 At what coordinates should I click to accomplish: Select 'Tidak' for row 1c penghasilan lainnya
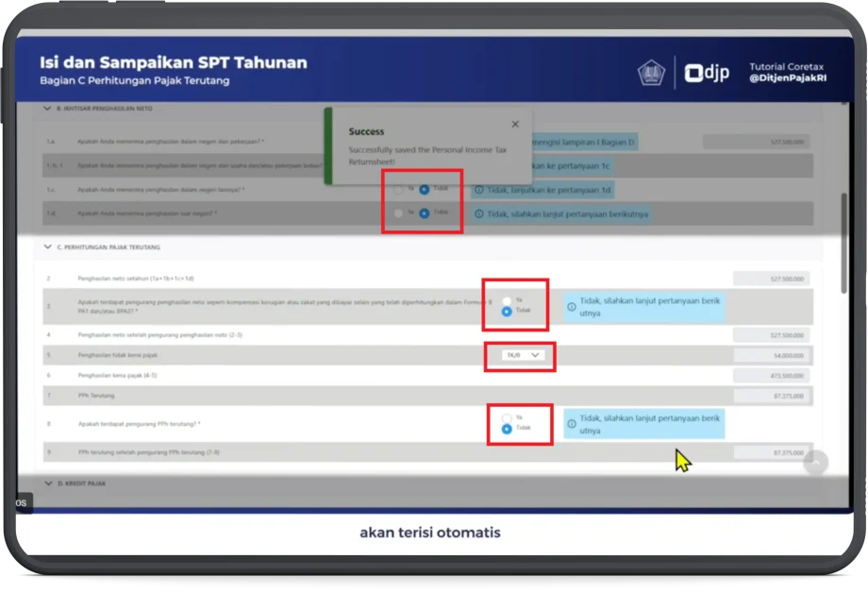coord(425,189)
